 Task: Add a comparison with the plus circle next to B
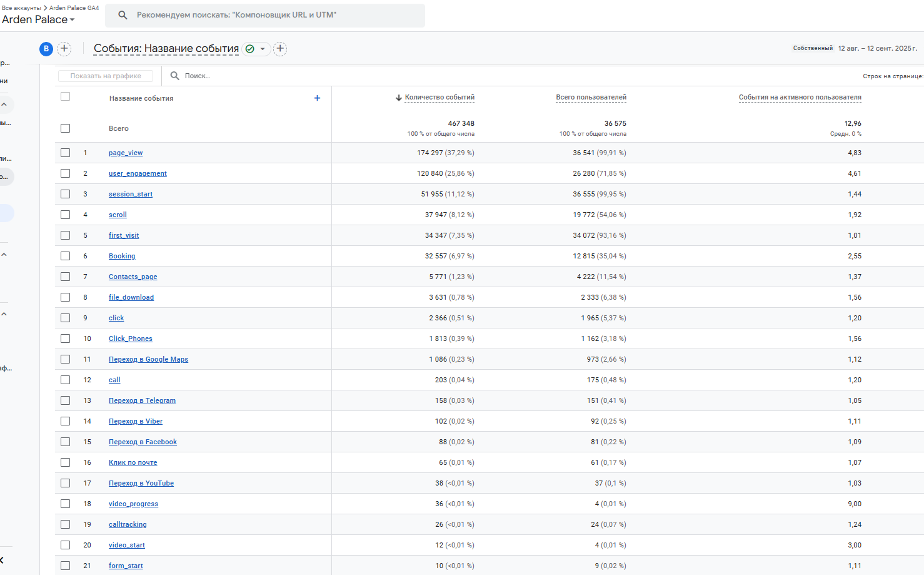[64, 49]
